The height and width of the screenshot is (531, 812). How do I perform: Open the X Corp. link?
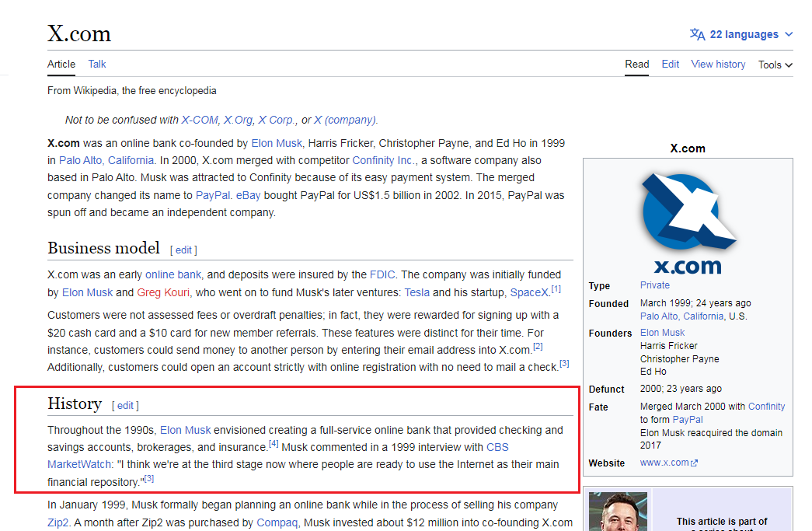tap(277, 121)
